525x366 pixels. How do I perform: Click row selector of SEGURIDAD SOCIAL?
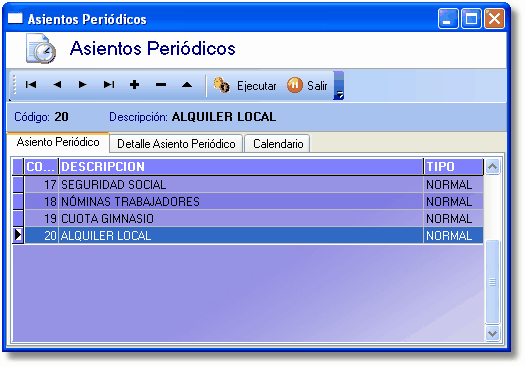18,185
